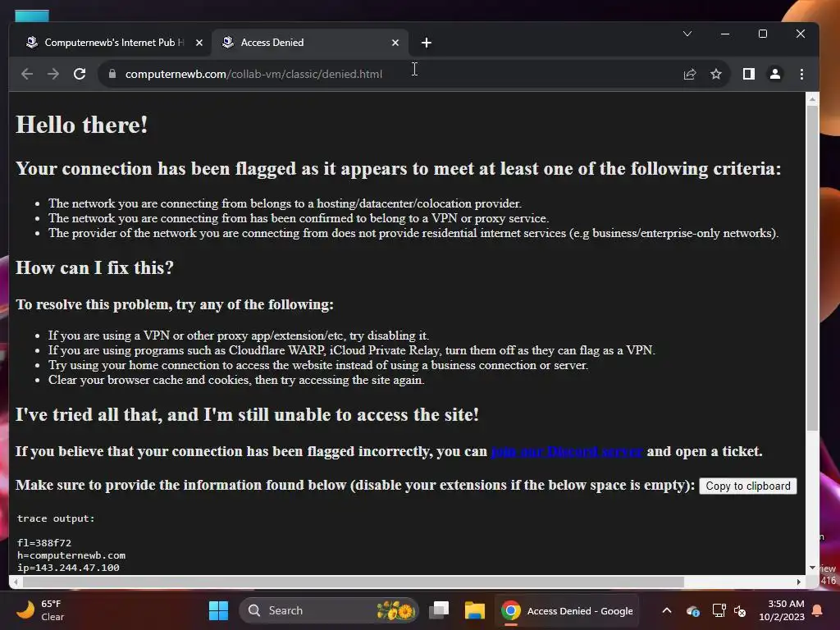Screen dimensions: 840x630
Task: Click horizontal scrollbar left arrow
Action: click(16, 582)
